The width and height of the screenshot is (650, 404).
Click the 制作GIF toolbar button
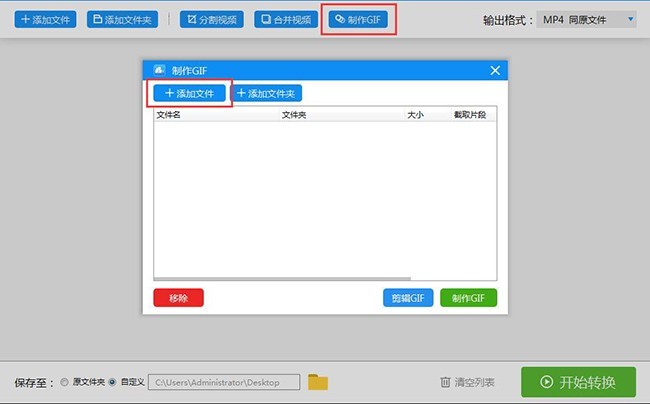(x=358, y=19)
